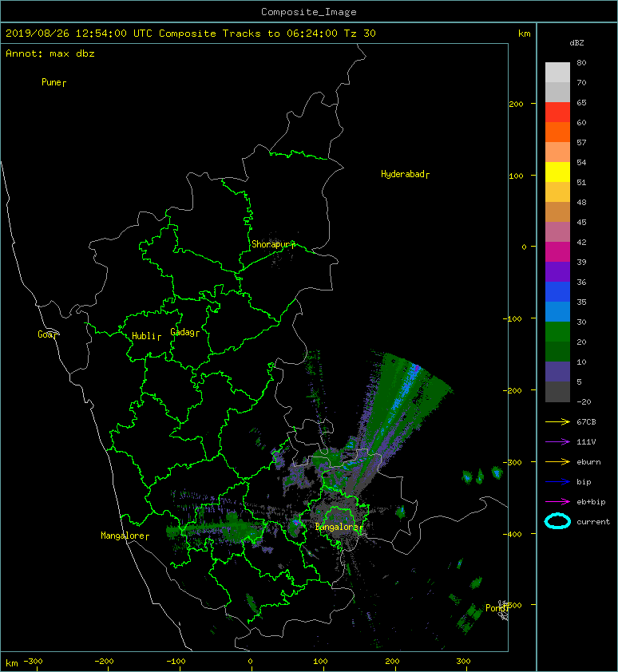Screen dimensions: 618x672
Task: Click the Goa city label
Action: coord(47,334)
